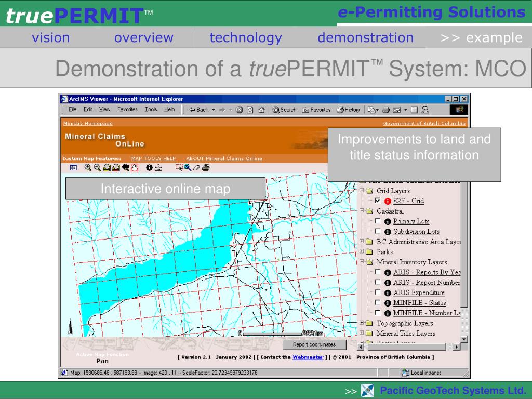532x399 pixels.
Task: Select by rectangle tool in map toolbar
Action: click(179, 168)
